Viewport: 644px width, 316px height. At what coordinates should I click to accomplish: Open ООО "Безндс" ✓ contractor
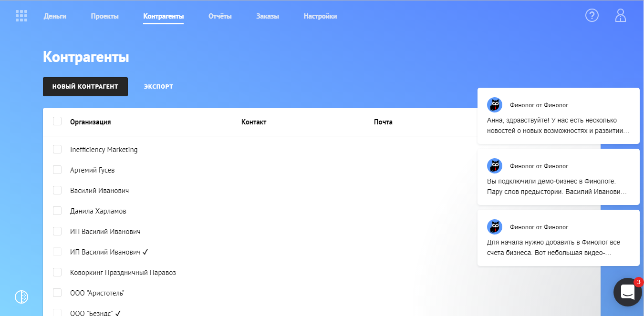[95, 313]
